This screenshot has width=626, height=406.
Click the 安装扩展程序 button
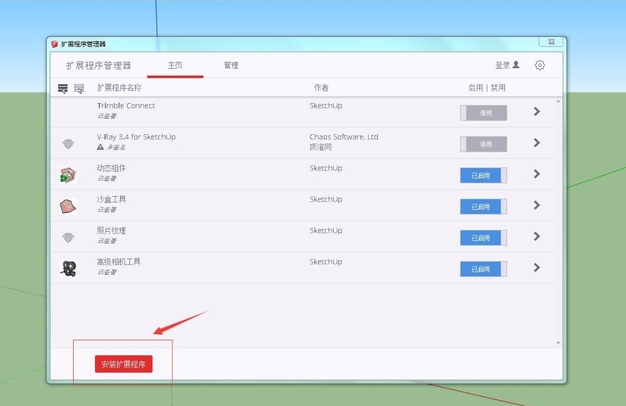pos(124,364)
